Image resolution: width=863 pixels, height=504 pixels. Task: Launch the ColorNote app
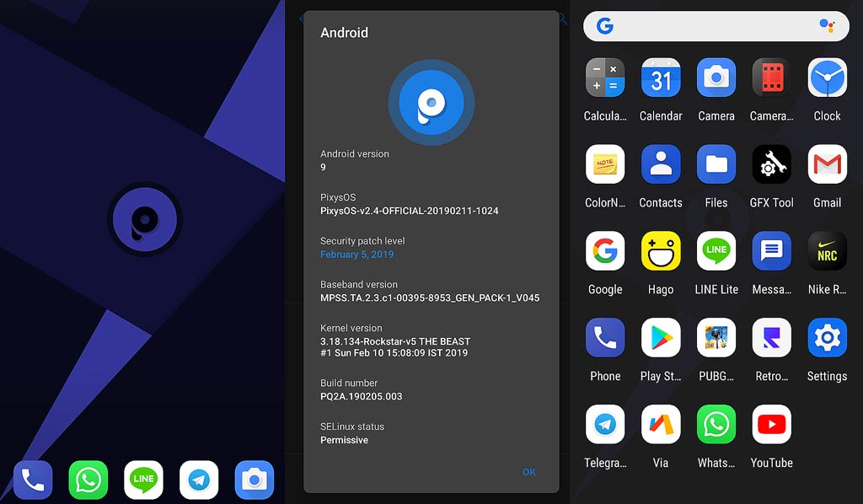[605, 164]
